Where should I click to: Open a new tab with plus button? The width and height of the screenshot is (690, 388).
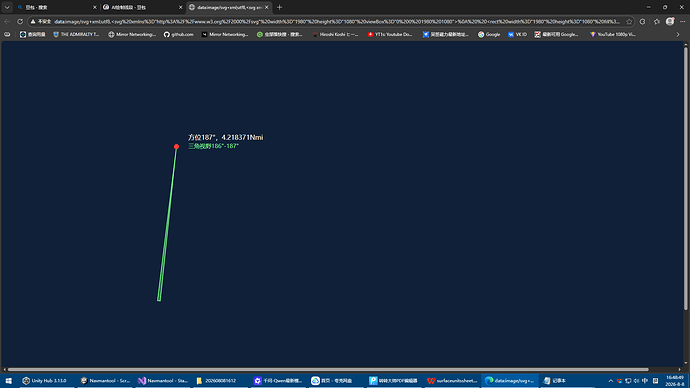click(279, 7)
